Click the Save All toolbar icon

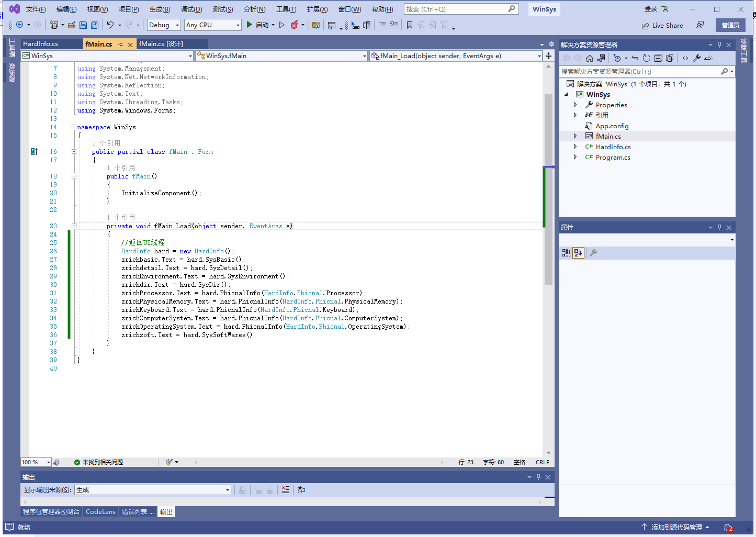[95, 25]
